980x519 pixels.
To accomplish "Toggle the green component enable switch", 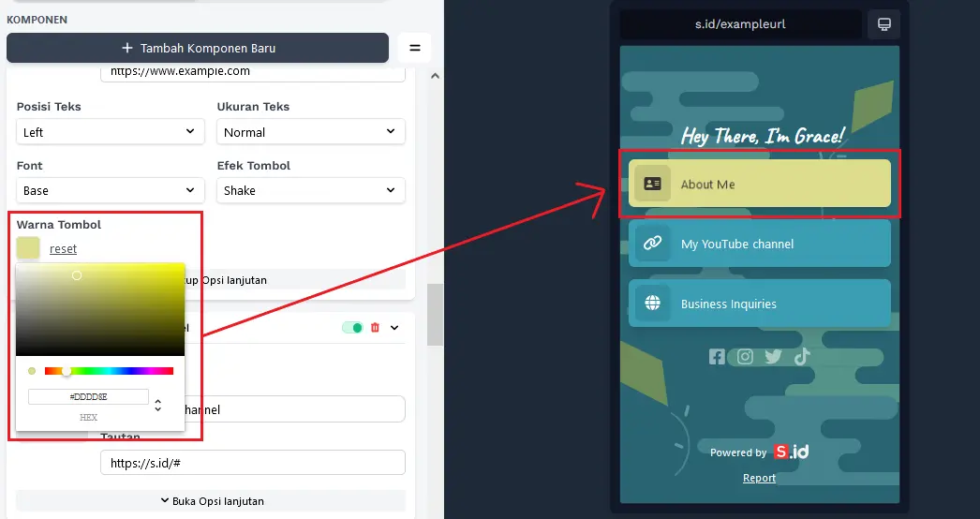I will click(352, 328).
